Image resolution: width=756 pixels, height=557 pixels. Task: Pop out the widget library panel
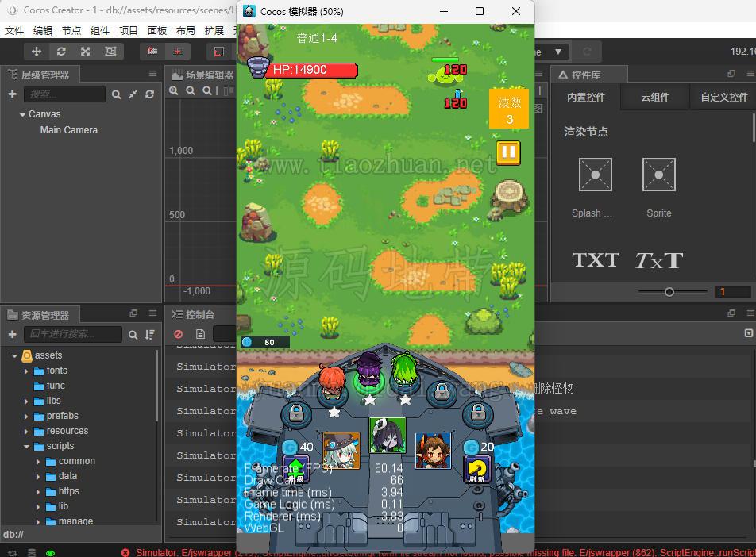pyautogui.click(x=731, y=74)
